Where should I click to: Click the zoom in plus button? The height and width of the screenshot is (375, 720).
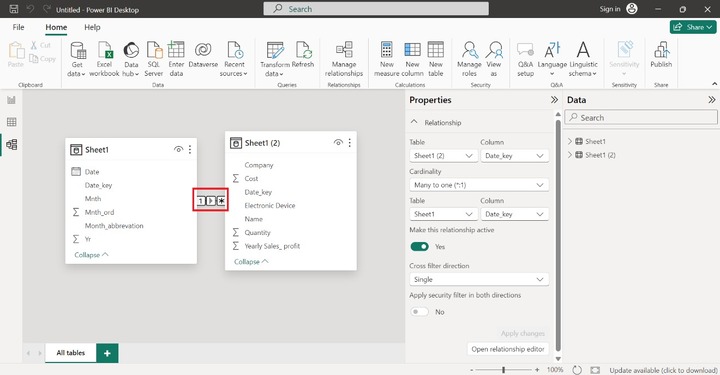(x=537, y=369)
